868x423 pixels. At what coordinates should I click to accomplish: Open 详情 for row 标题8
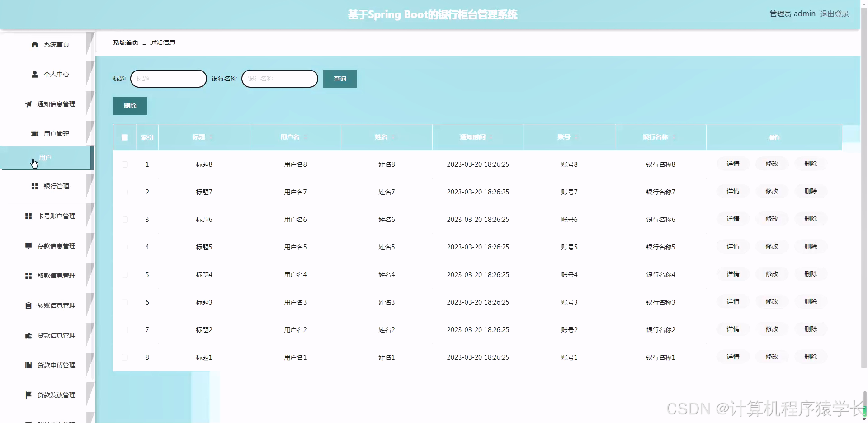[733, 164]
